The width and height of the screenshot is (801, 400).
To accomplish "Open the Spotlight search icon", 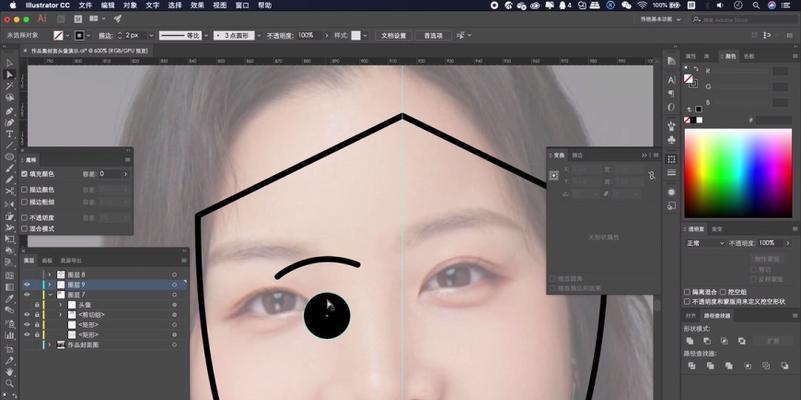I will click(756, 5).
